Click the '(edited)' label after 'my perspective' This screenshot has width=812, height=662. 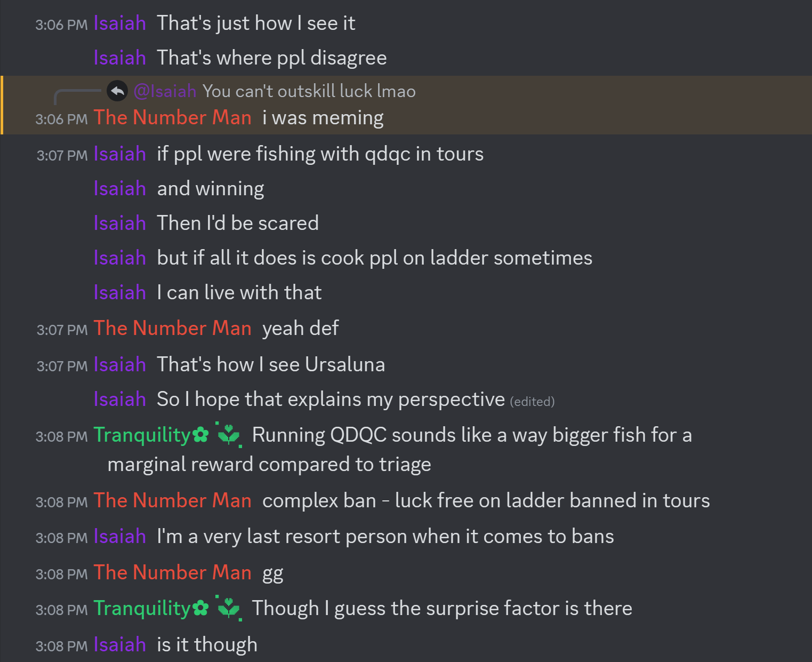(532, 402)
